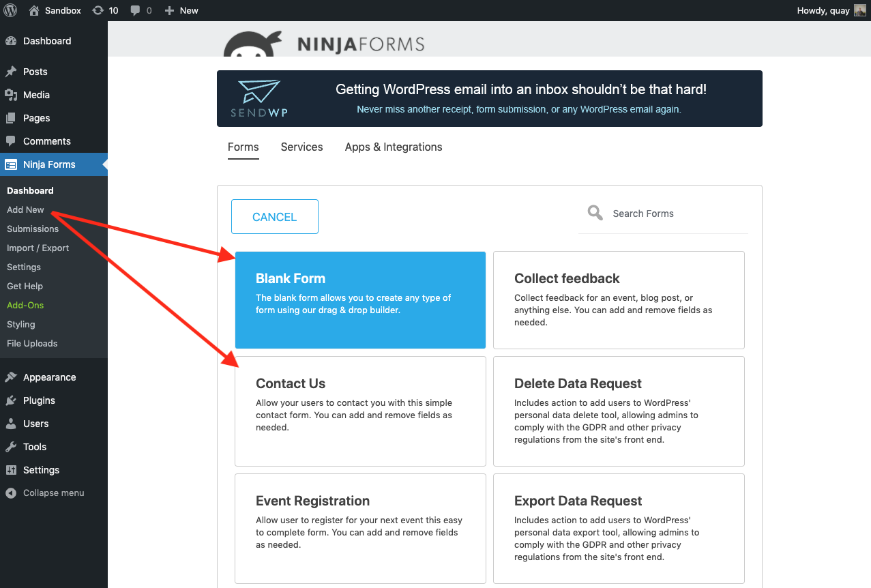Open the Styling settings link
The width and height of the screenshot is (871, 588).
click(20, 324)
